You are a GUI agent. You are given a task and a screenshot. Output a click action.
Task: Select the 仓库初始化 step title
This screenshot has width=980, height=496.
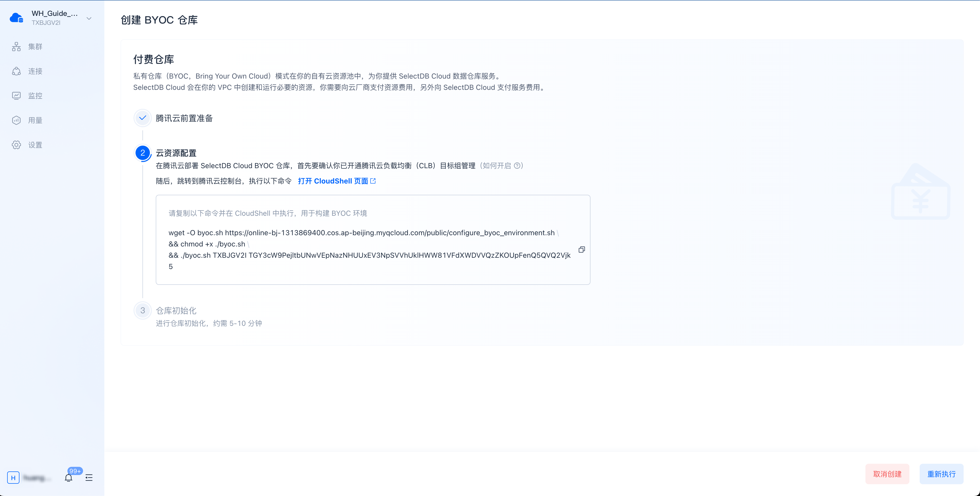(176, 311)
